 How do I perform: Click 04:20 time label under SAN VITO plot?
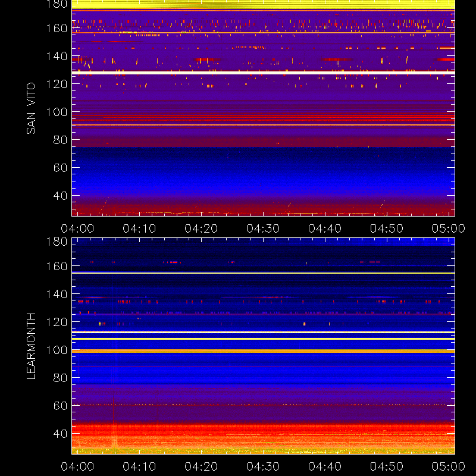click(201, 228)
